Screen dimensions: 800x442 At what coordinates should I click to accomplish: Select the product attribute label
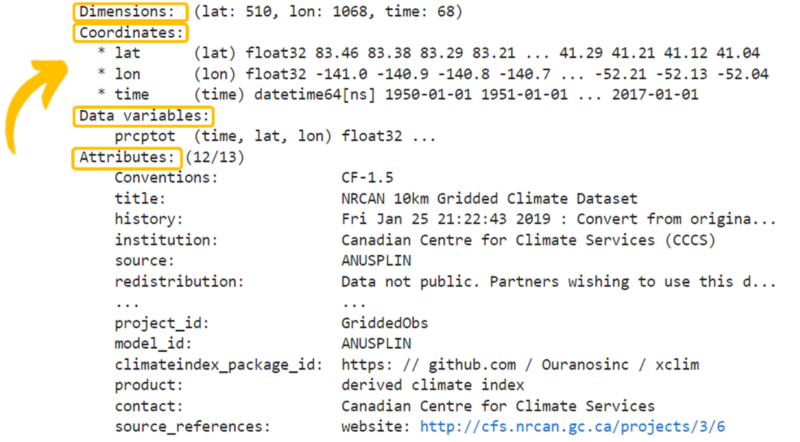coord(148,385)
